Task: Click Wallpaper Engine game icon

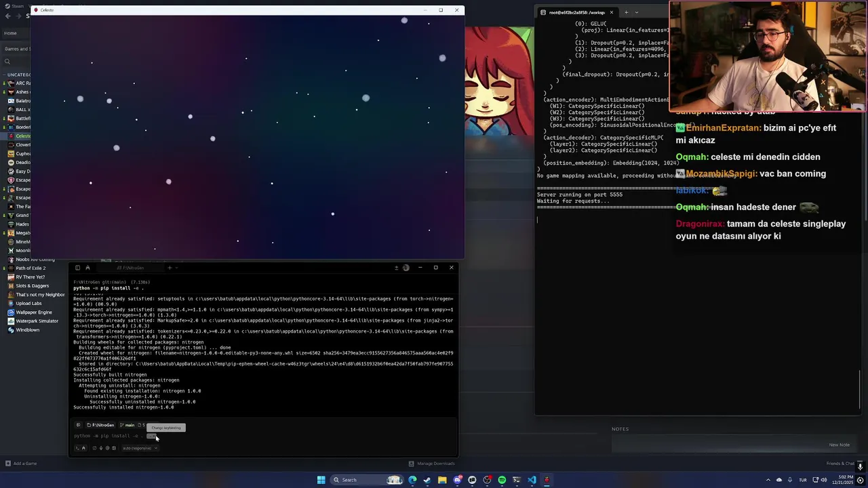Action: pyautogui.click(x=11, y=312)
